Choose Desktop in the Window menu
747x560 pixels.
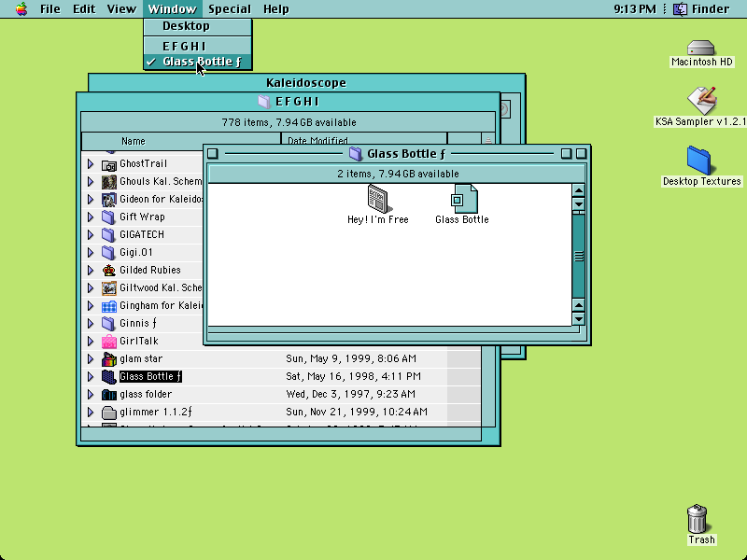click(198, 26)
